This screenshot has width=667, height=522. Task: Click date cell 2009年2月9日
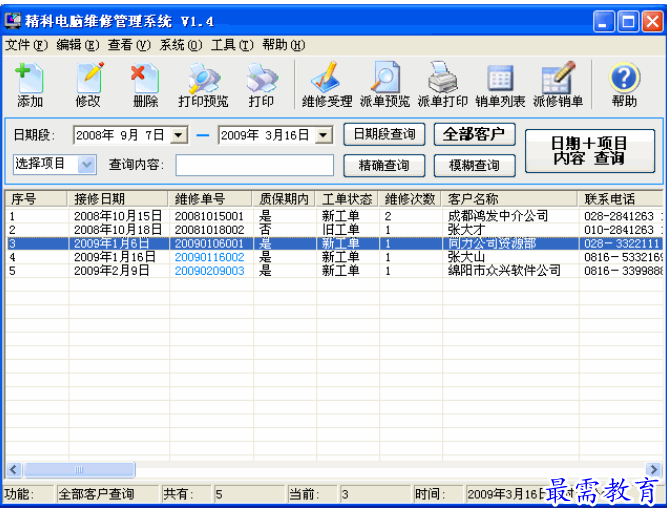[x=111, y=271]
